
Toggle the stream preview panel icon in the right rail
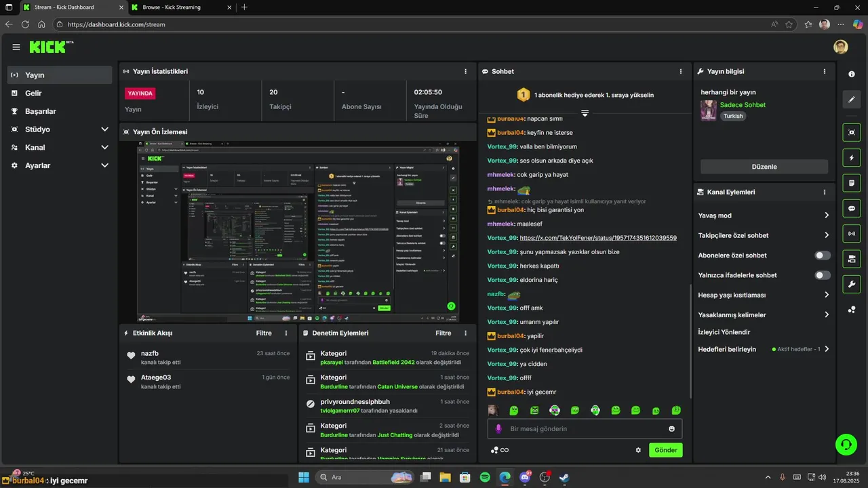pyautogui.click(x=852, y=132)
